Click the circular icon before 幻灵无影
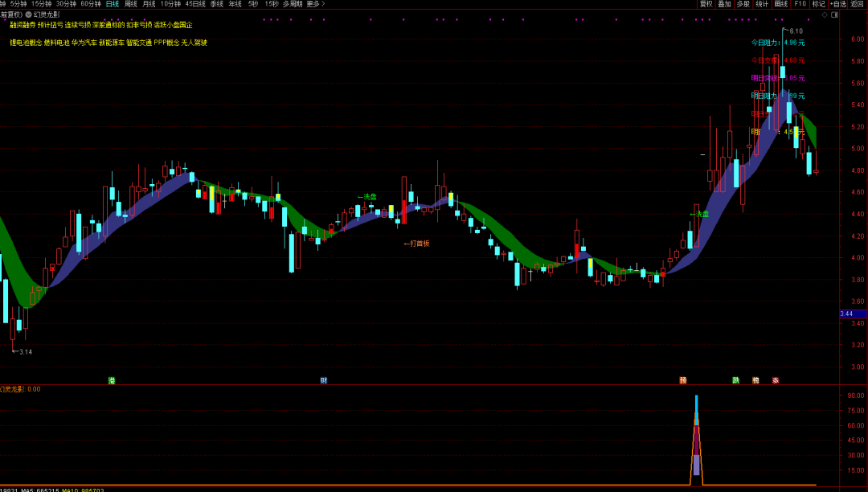The height and width of the screenshot is (492, 868). [28, 14]
